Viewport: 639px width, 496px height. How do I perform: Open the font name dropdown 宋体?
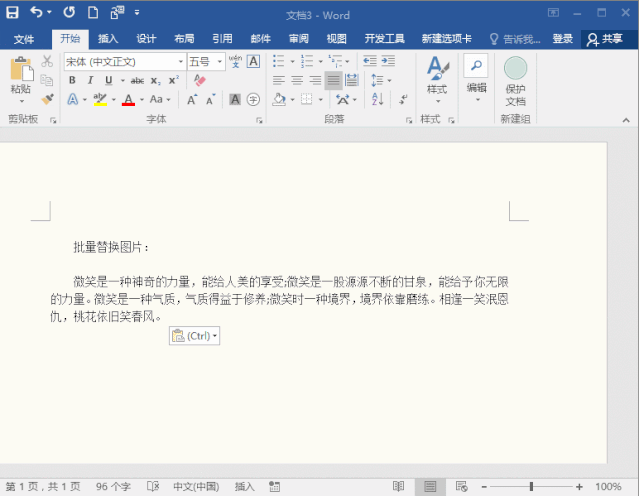(181, 62)
